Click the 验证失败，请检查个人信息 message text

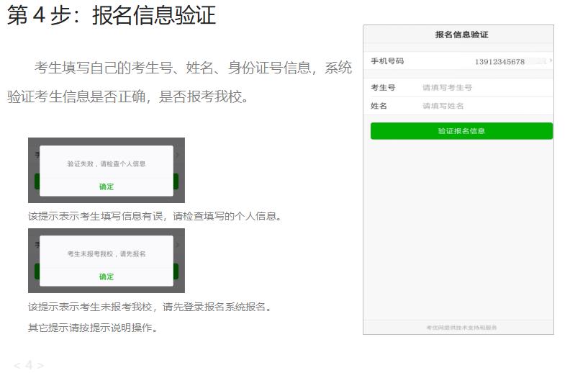(x=106, y=164)
